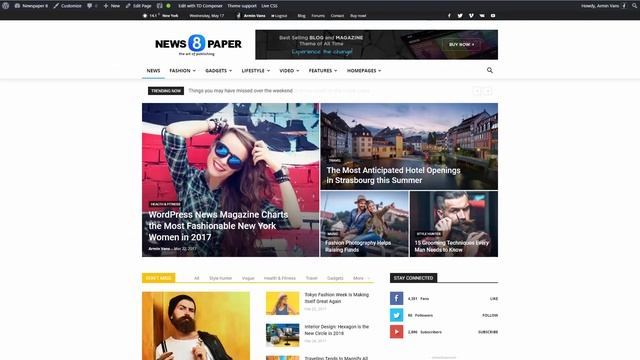Viewport: 640px width, 360px height.
Task: Expand the Features menu
Action: tap(323, 71)
